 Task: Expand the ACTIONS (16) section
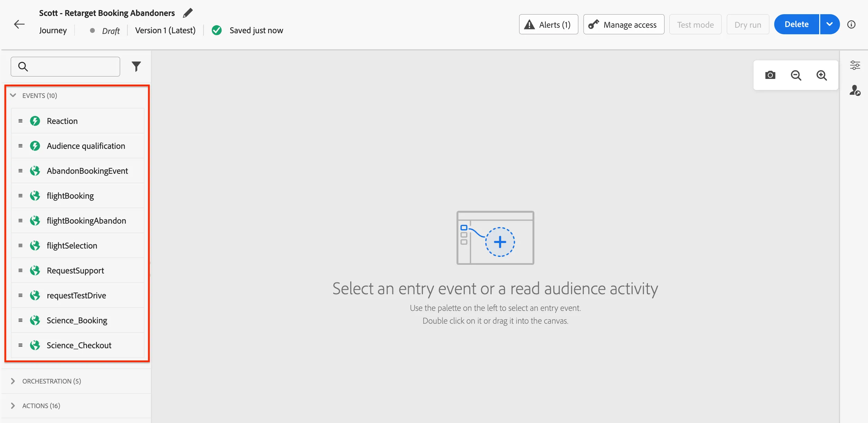coord(13,406)
